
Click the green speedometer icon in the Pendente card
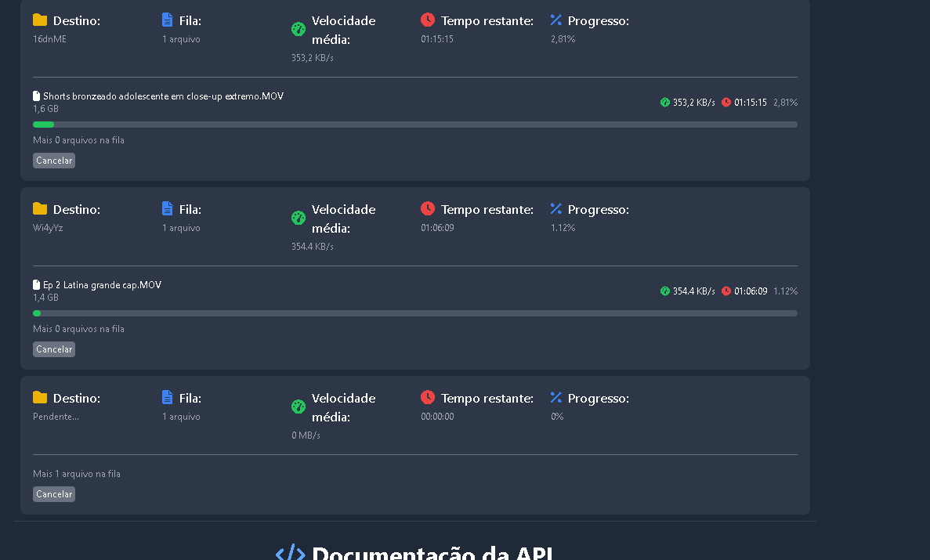point(298,406)
